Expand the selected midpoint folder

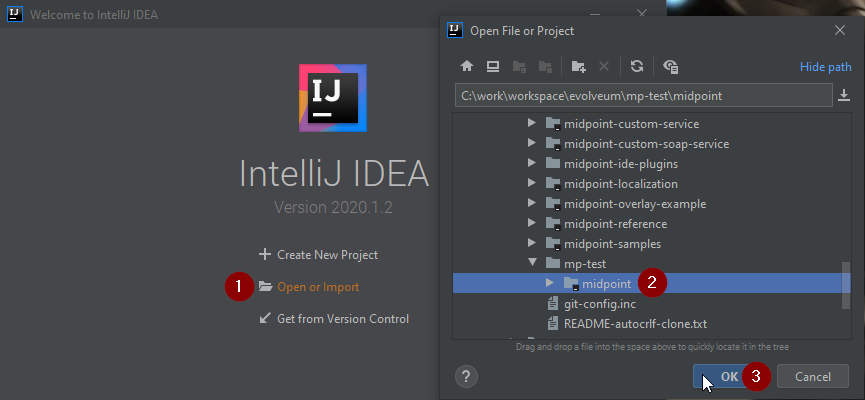point(549,283)
